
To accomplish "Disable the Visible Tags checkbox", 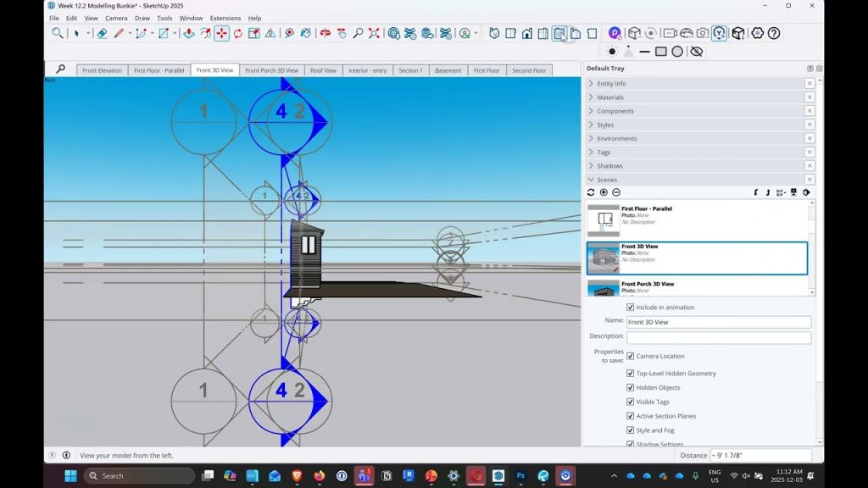I will [x=630, y=402].
